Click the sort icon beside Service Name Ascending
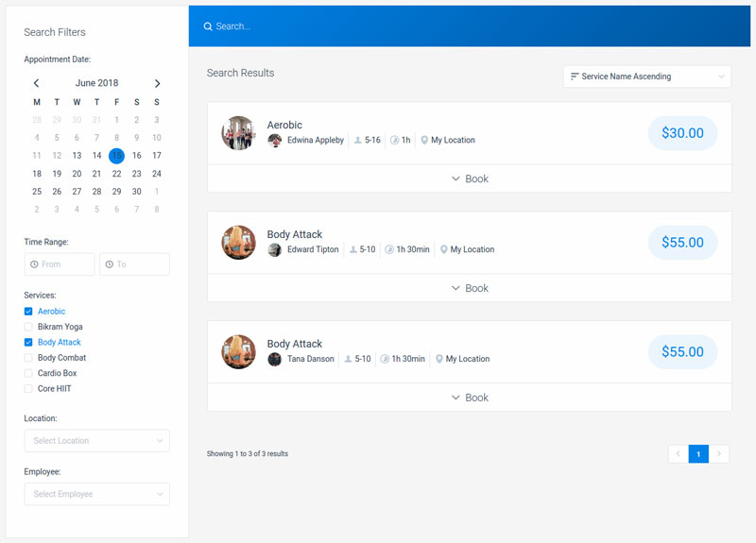 [x=575, y=76]
